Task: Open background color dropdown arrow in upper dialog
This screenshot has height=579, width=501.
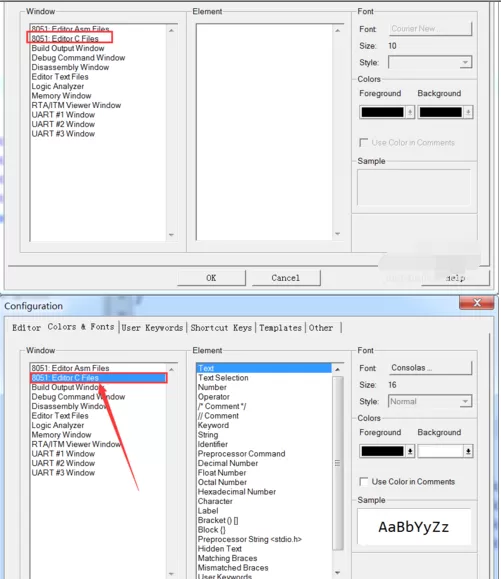Action: point(468,112)
